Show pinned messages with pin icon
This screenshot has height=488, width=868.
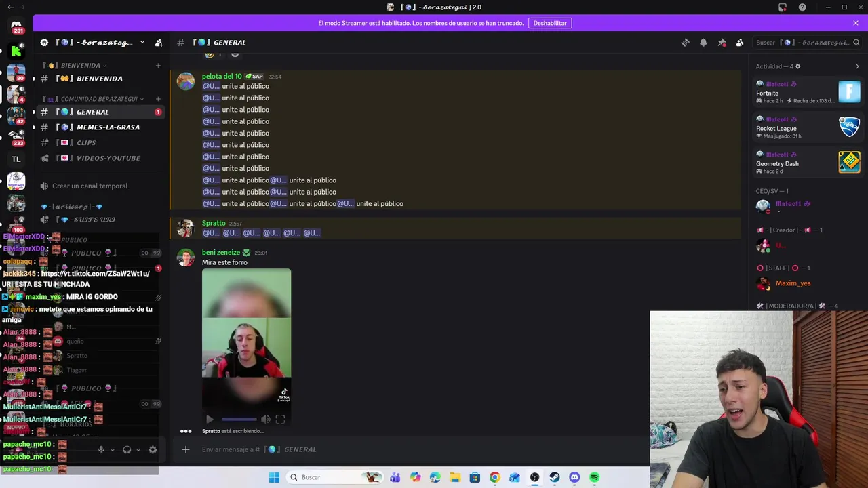722,42
